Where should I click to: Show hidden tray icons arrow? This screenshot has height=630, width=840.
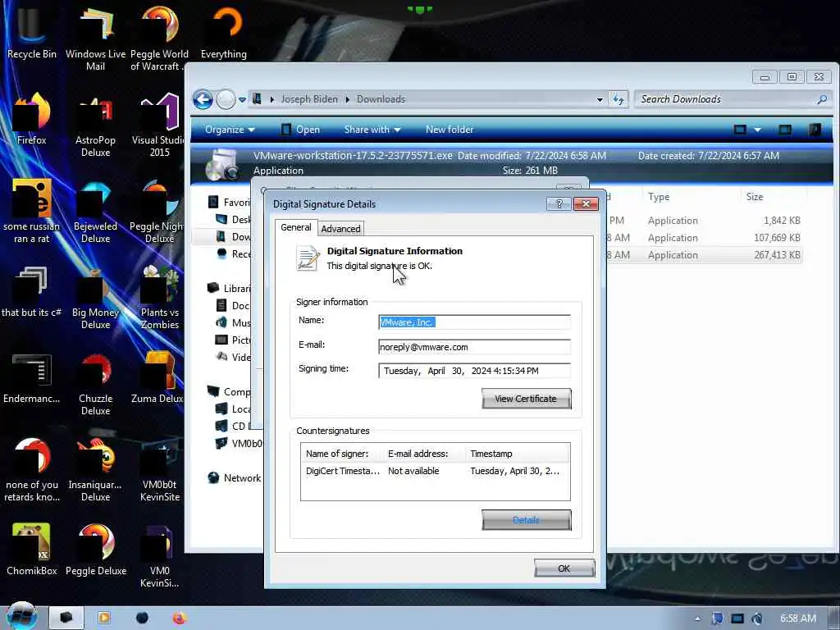[x=697, y=619]
